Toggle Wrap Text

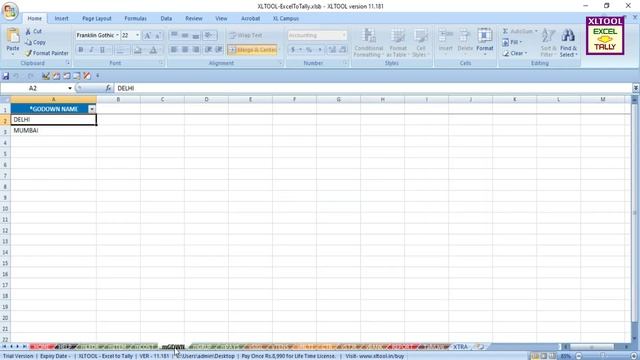[x=245, y=36]
